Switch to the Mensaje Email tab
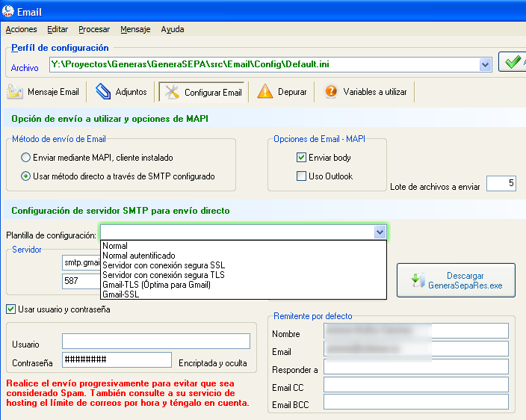Screen dimensions: 526x420 click(43, 92)
